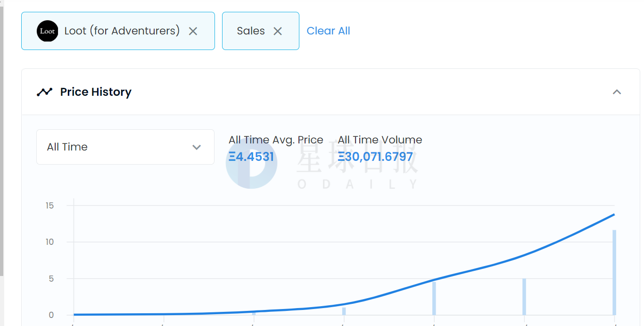644x326 pixels.
Task: Click the 15 y-axis label
Action: coord(50,206)
